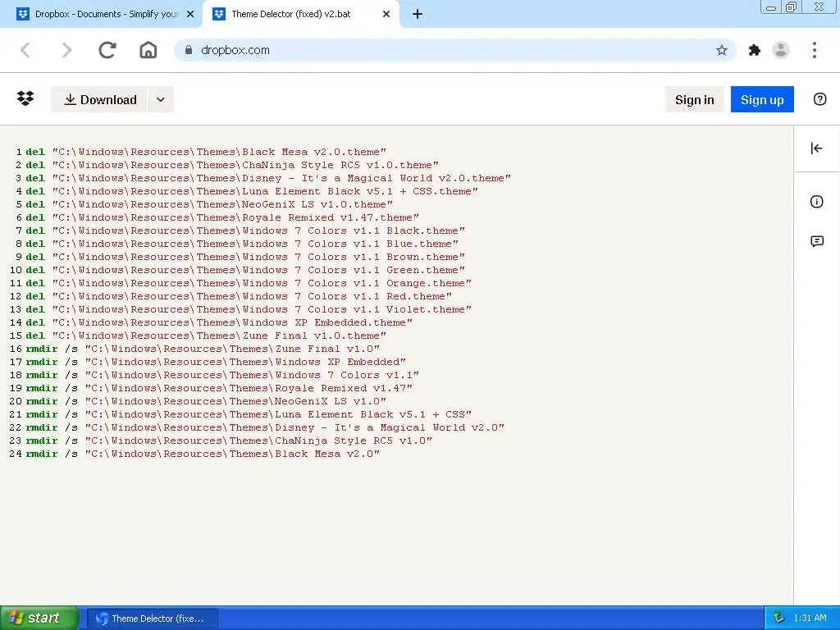Screen dimensions: 840x630
Task: Open the Windows Start menu
Action: [39, 618]
